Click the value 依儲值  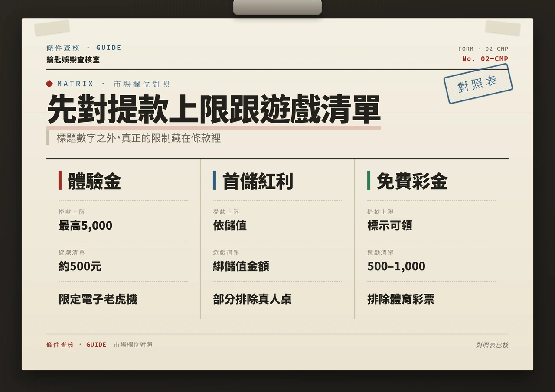click(230, 226)
